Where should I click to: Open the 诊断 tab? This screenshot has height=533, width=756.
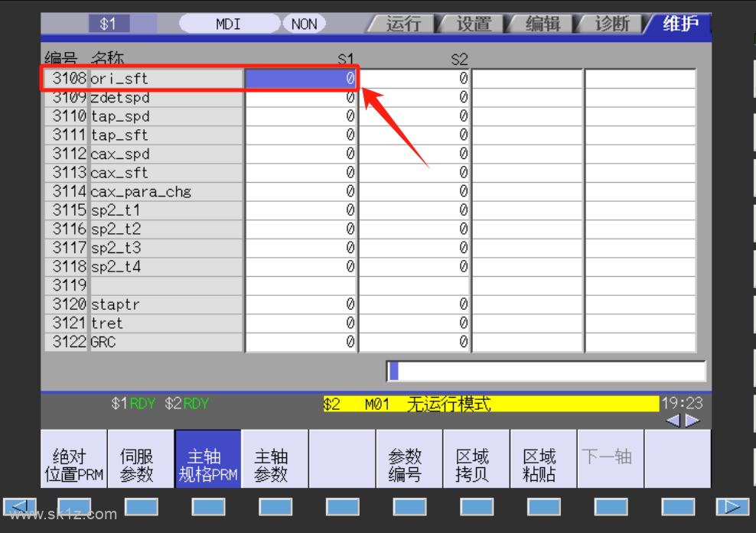click(x=612, y=24)
